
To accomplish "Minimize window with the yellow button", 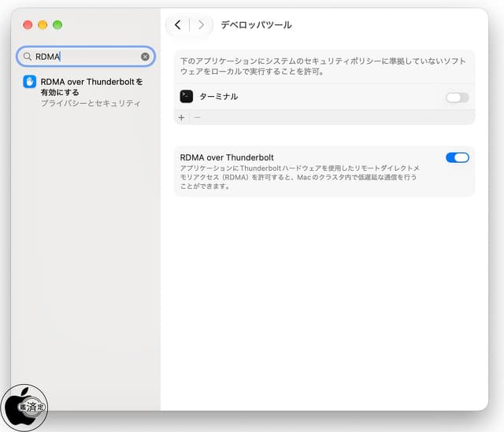I will (x=43, y=24).
